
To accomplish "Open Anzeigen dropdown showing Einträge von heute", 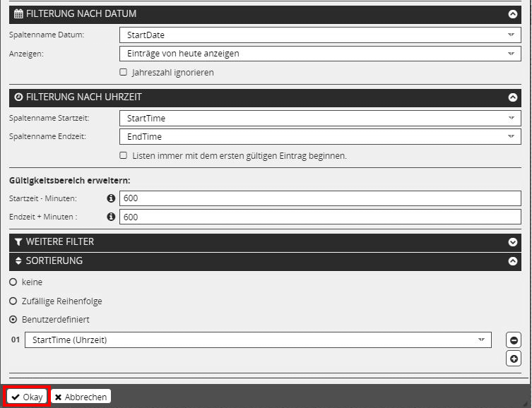I will click(x=320, y=54).
